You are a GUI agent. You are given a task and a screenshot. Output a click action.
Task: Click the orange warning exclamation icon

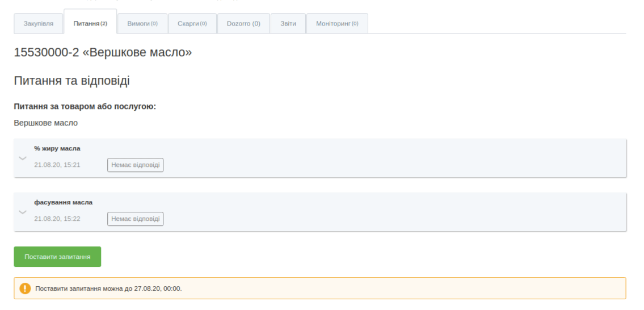tap(25, 288)
